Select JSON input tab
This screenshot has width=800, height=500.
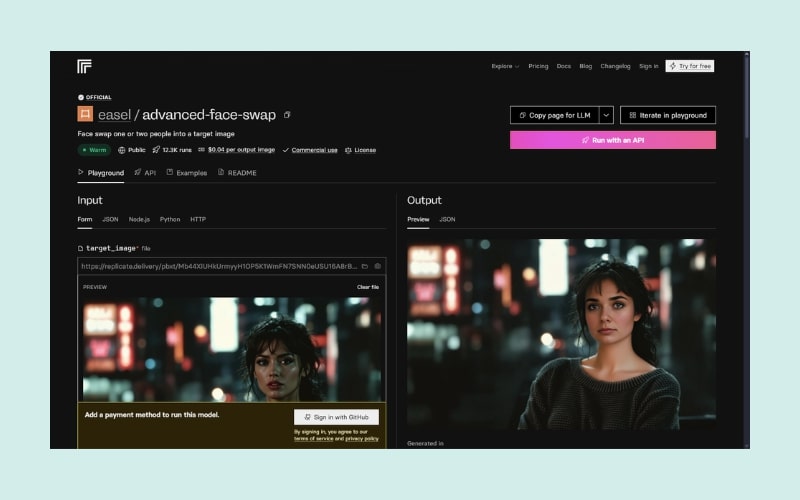[x=110, y=219]
